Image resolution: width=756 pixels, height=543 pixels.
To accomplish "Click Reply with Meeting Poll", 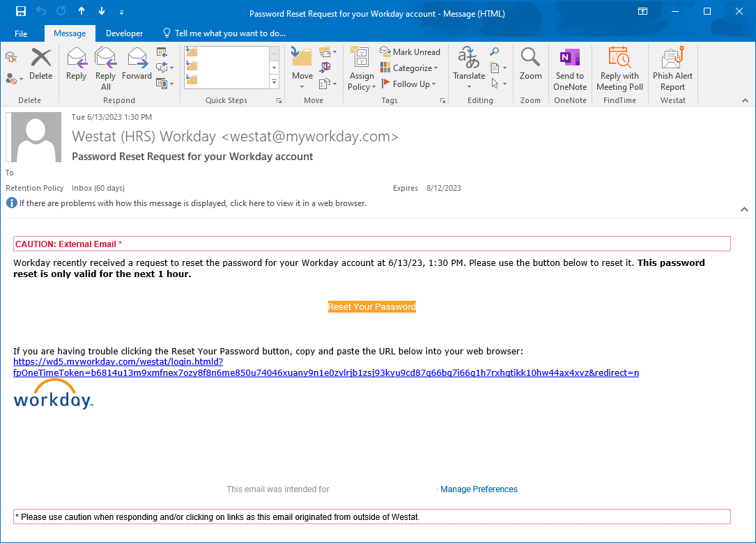I will coord(619,69).
